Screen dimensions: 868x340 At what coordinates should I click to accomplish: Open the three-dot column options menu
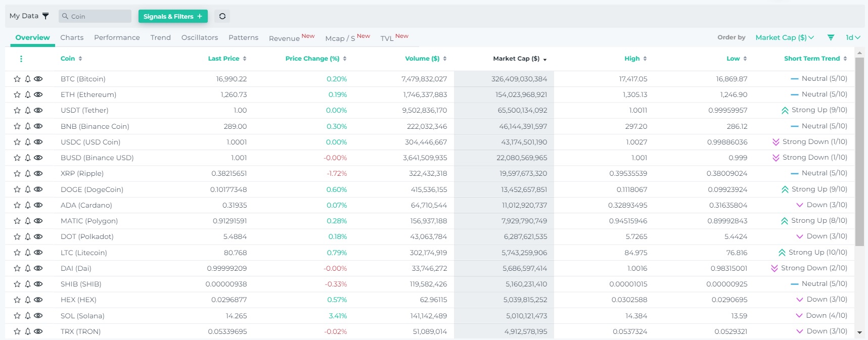pos(21,59)
